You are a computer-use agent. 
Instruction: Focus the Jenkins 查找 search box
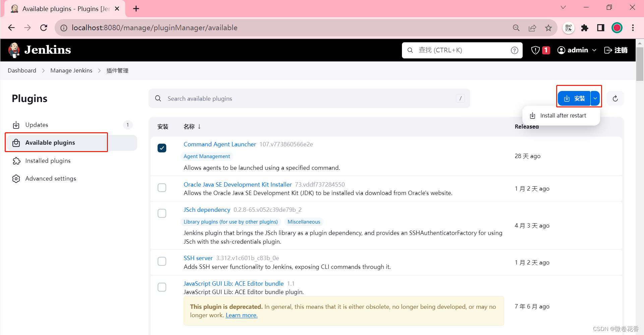click(462, 50)
